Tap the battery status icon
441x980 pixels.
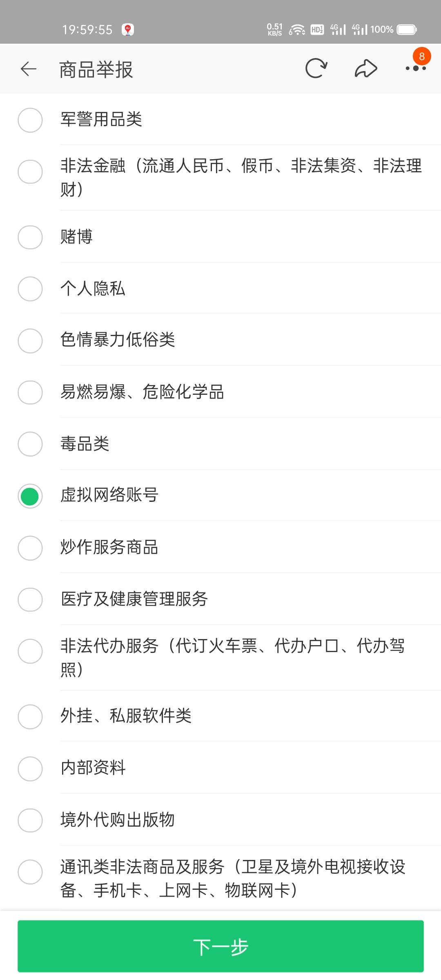(x=407, y=29)
